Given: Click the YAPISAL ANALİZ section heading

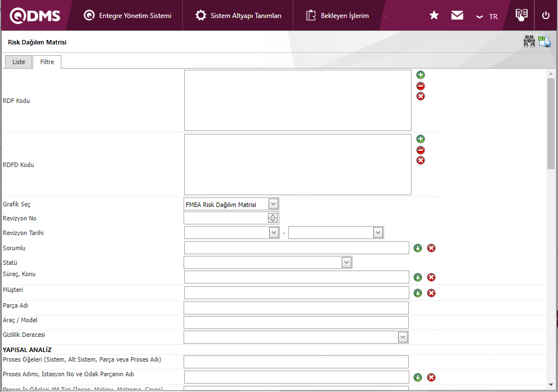Looking at the screenshot, I should [27, 350].
